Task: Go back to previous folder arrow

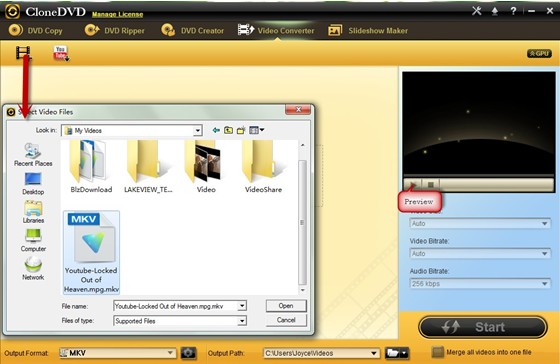Action: pos(216,130)
